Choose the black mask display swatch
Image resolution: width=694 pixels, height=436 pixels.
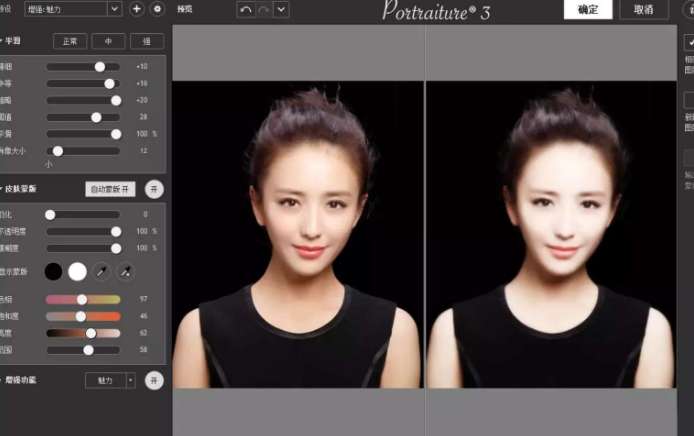(54, 271)
